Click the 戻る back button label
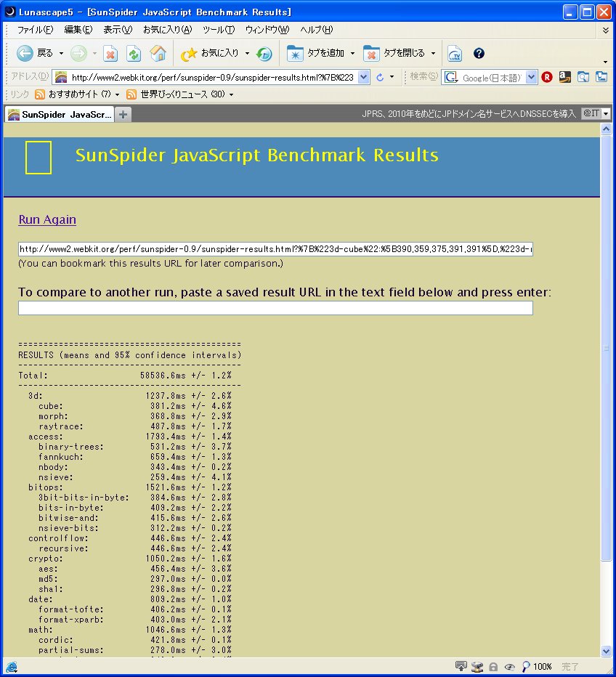This screenshot has height=677, width=616. pyautogui.click(x=45, y=53)
